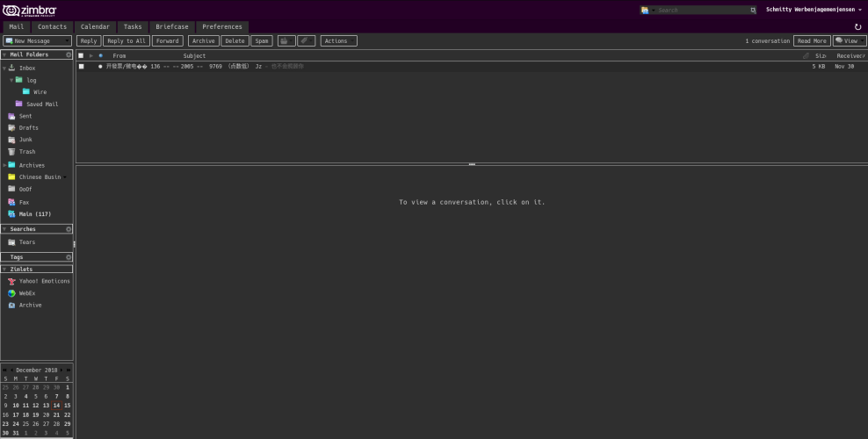Open the Wire subfolder
The width and height of the screenshot is (868, 439).
[40, 92]
